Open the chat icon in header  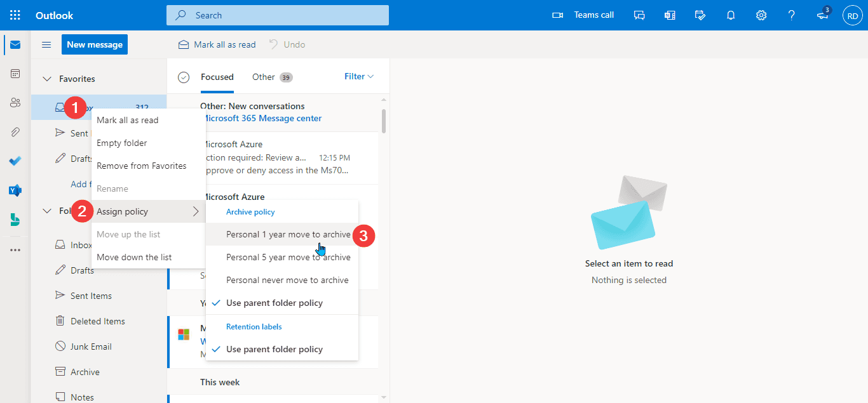pyautogui.click(x=639, y=15)
